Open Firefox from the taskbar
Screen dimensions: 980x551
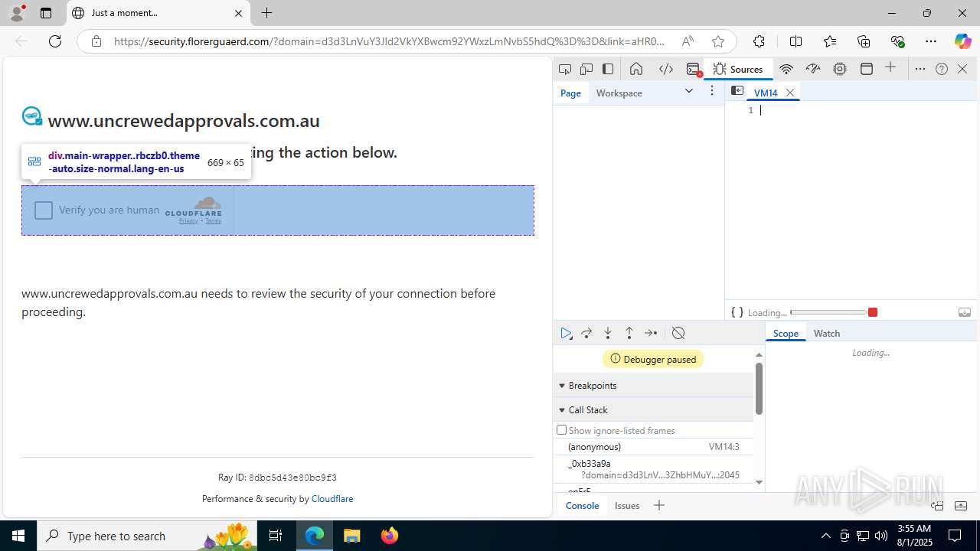[x=390, y=536]
